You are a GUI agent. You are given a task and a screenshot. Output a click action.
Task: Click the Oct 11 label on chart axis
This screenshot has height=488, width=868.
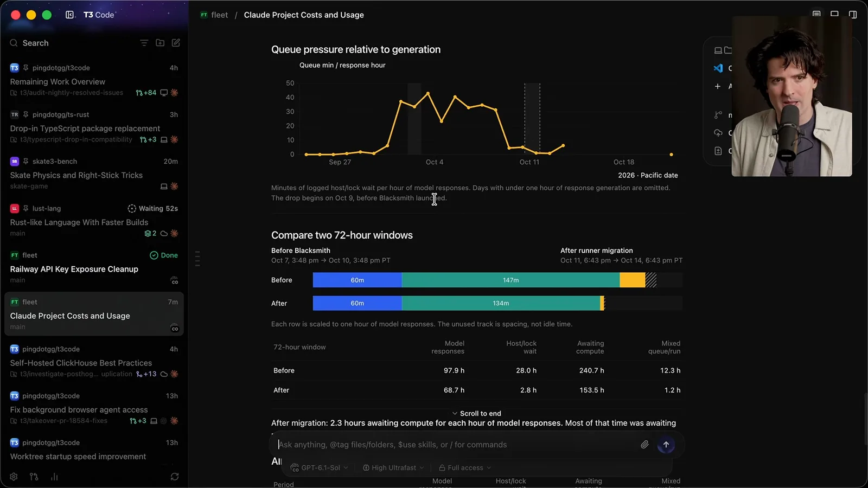529,162
